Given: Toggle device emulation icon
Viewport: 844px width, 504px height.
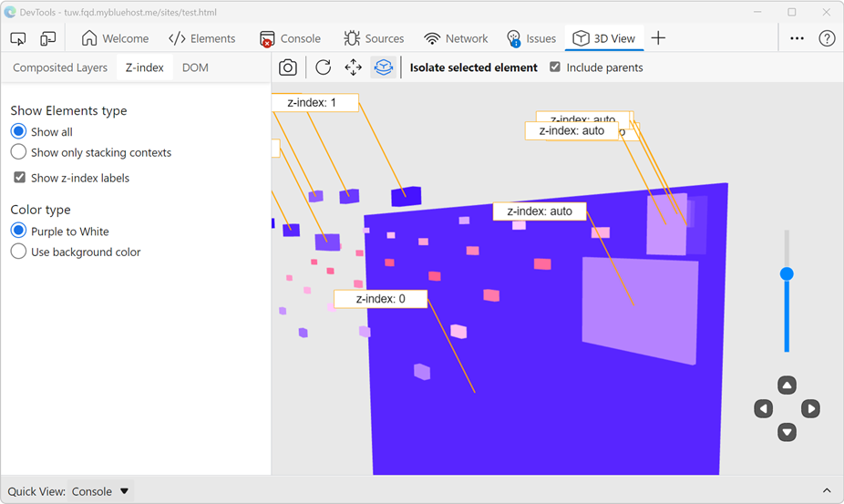Looking at the screenshot, I should (x=47, y=38).
